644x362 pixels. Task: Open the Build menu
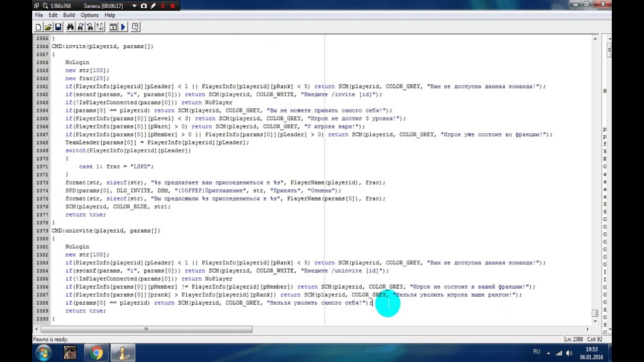(x=69, y=15)
